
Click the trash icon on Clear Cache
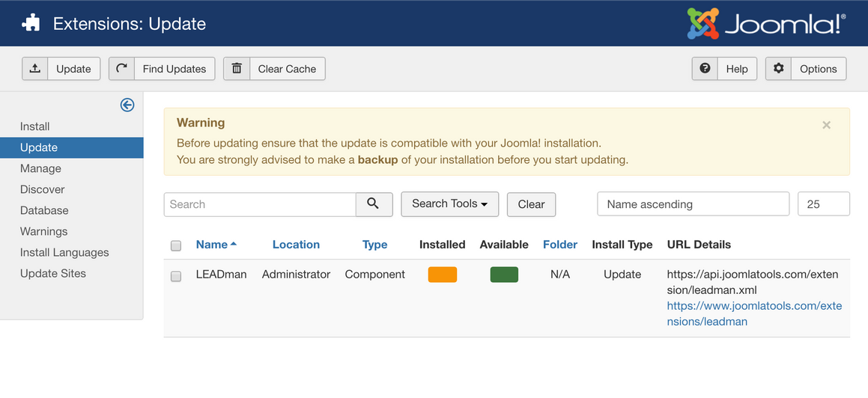point(237,69)
